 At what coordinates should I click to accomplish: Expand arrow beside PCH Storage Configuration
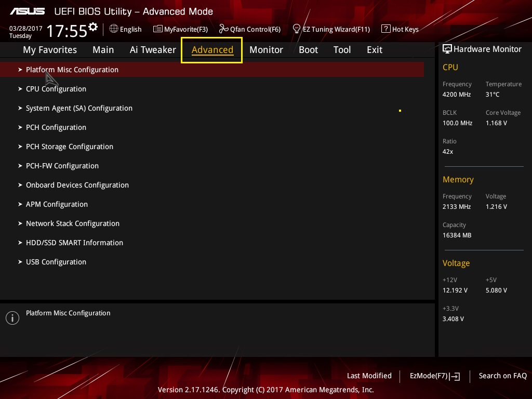pos(20,147)
